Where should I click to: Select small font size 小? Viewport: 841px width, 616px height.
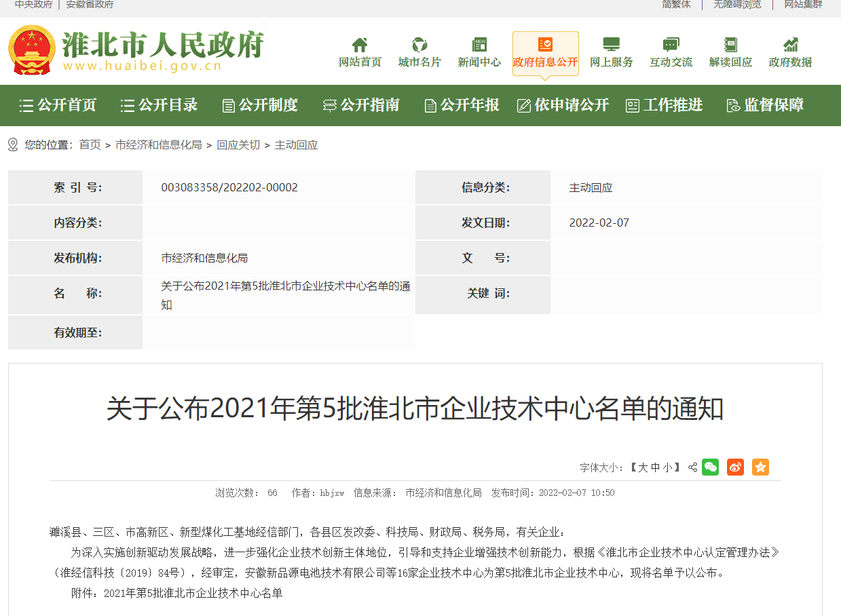tap(667, 467)
